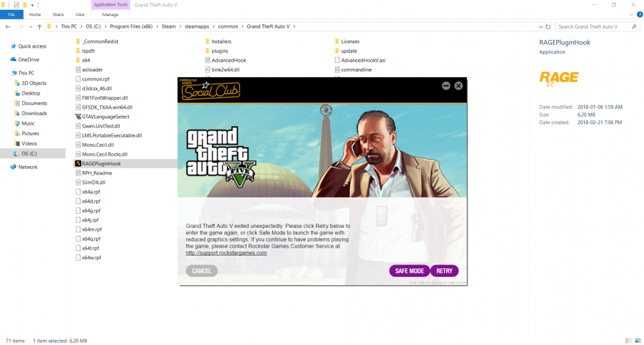Screen dimensions: 644x345
Task: Open File Explorer help
Action: pos(639,15)
